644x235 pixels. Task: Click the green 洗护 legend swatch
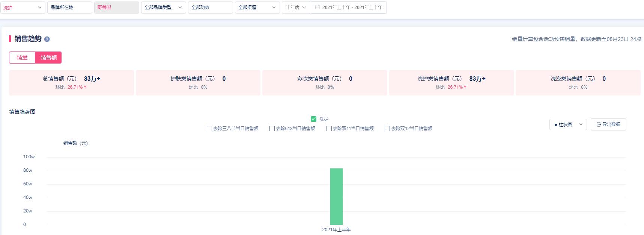coord(314,119)
